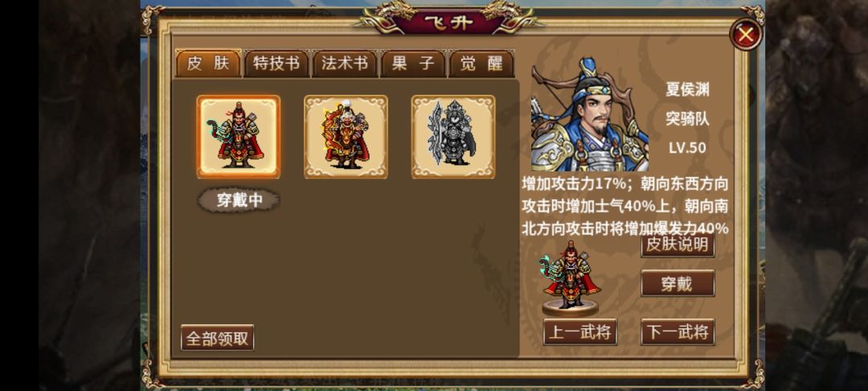The image size is (868, 391).
Task: Click the 穿戴中 status label
Action: 240,200
